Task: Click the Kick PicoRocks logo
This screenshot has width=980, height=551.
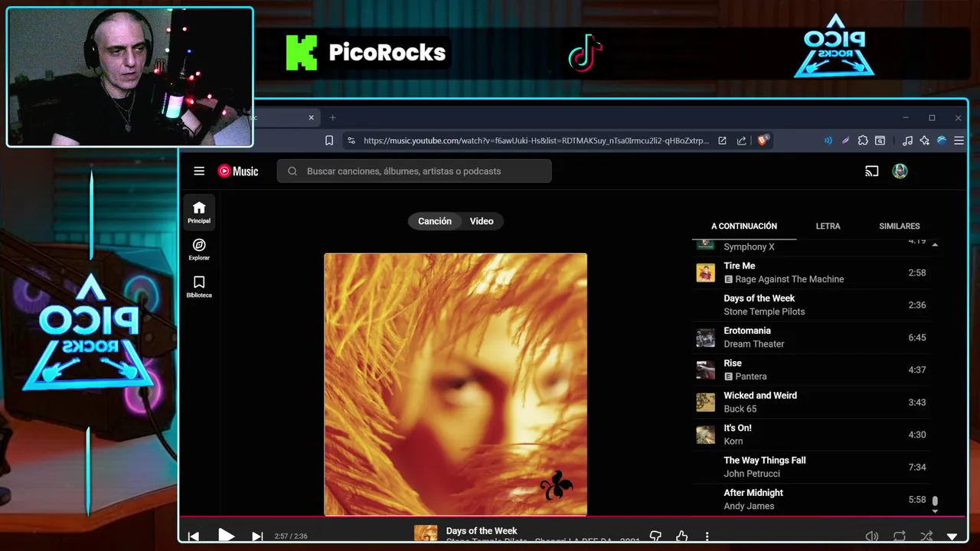Action: tap(366, 53)
